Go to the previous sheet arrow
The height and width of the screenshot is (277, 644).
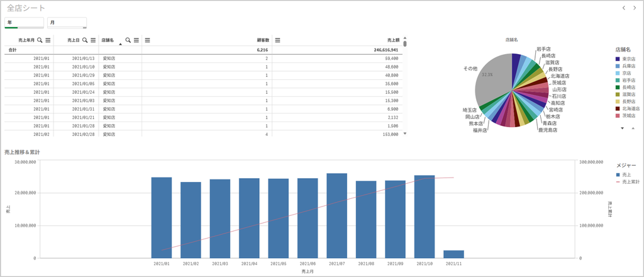624,8
